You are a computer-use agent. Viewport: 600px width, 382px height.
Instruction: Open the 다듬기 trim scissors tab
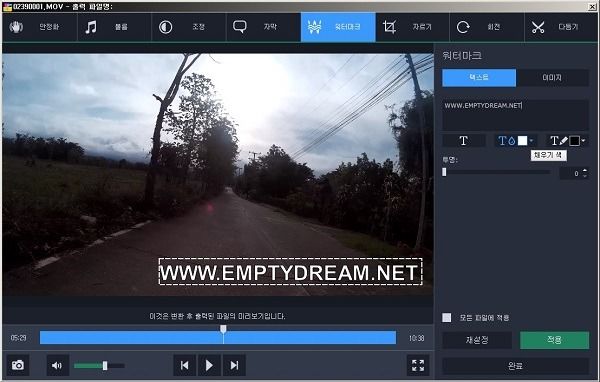click(561, 27)
